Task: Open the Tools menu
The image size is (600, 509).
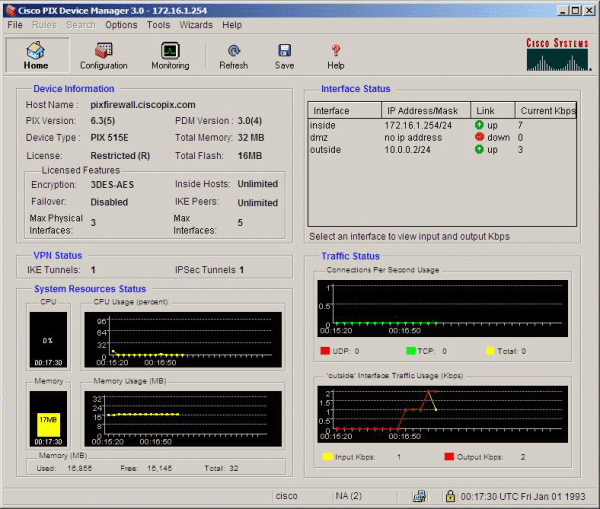Action: 158,24
